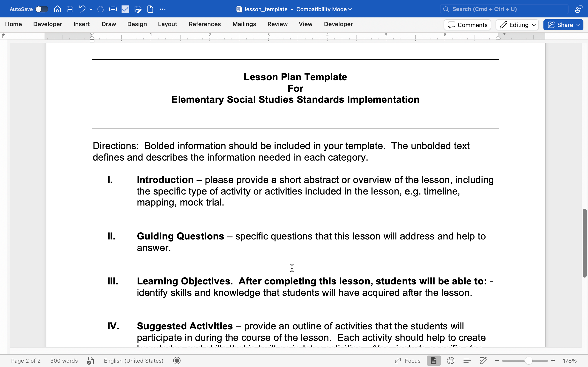Click the New document icon
This screenshot has height=367, width=588.
click(150, 9)
